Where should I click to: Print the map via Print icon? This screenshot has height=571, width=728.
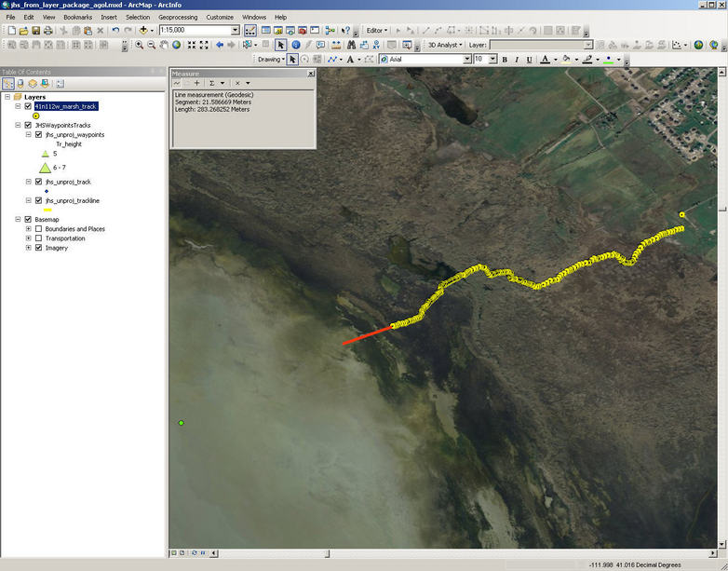click(x=47, y=31)
